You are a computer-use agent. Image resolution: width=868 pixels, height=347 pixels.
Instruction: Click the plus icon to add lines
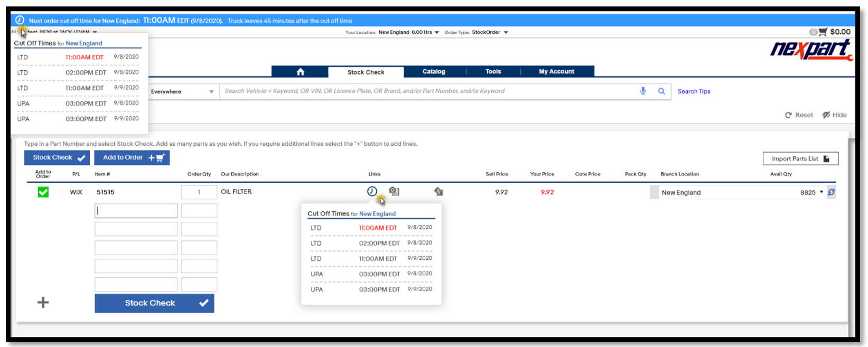pos(43,303)
